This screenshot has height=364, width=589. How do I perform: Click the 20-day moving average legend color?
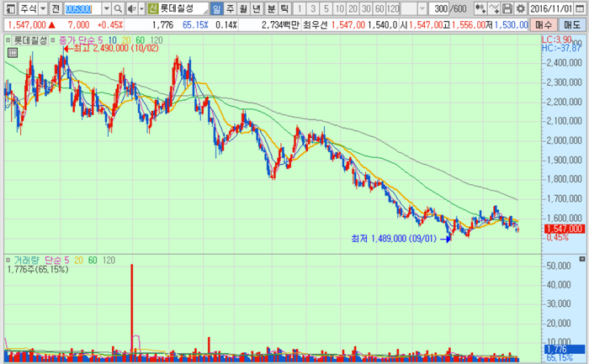click(x=124, y=40)
